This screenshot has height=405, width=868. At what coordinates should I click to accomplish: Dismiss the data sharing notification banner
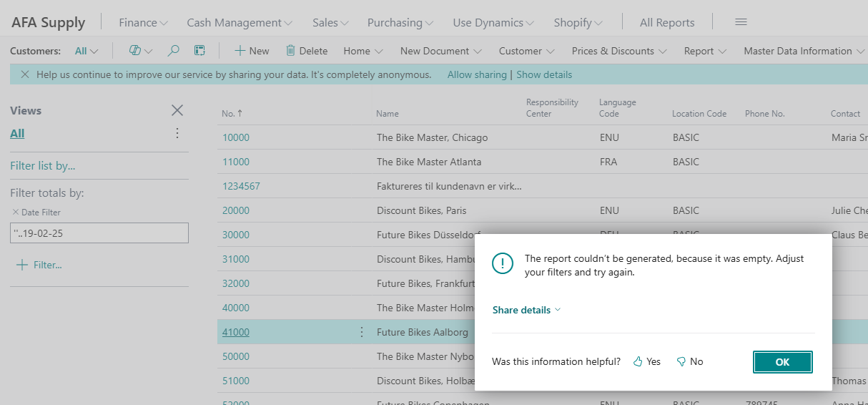tap(25, 74)
